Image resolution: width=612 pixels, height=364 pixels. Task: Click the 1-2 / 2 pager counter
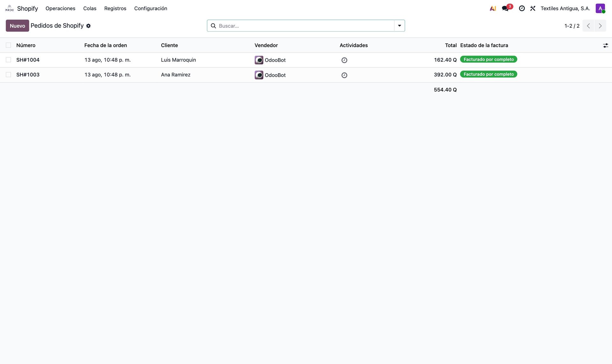click(x=572, y=26)
